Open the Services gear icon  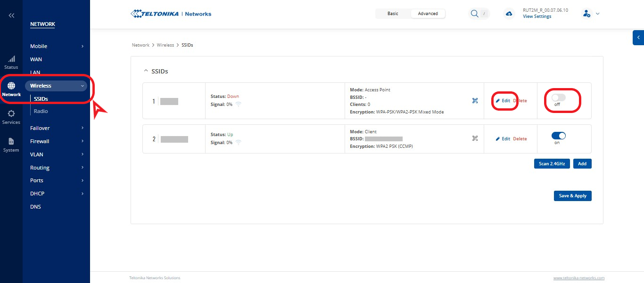point(11,114)
